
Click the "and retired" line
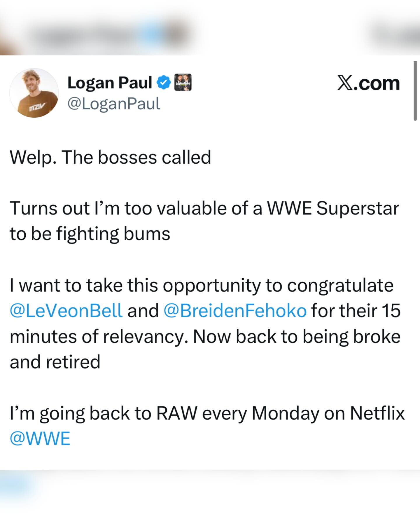[55, 362]
